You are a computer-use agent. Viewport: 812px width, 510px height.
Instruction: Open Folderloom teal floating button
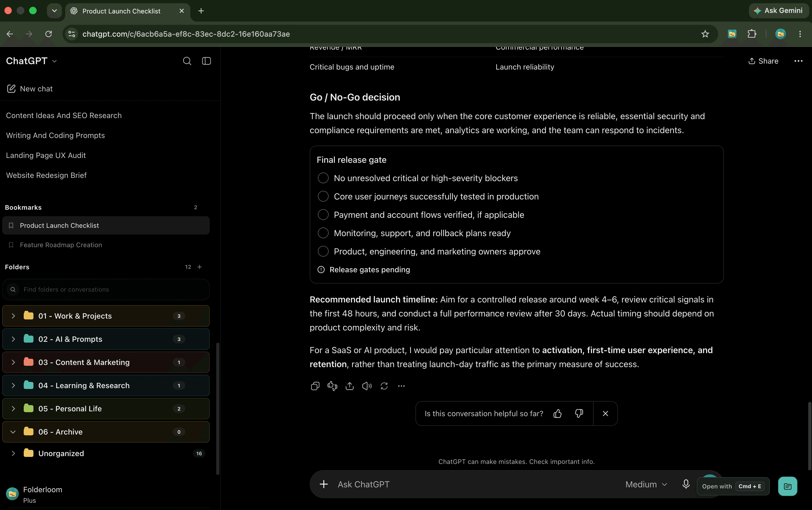tap(787, 486)
